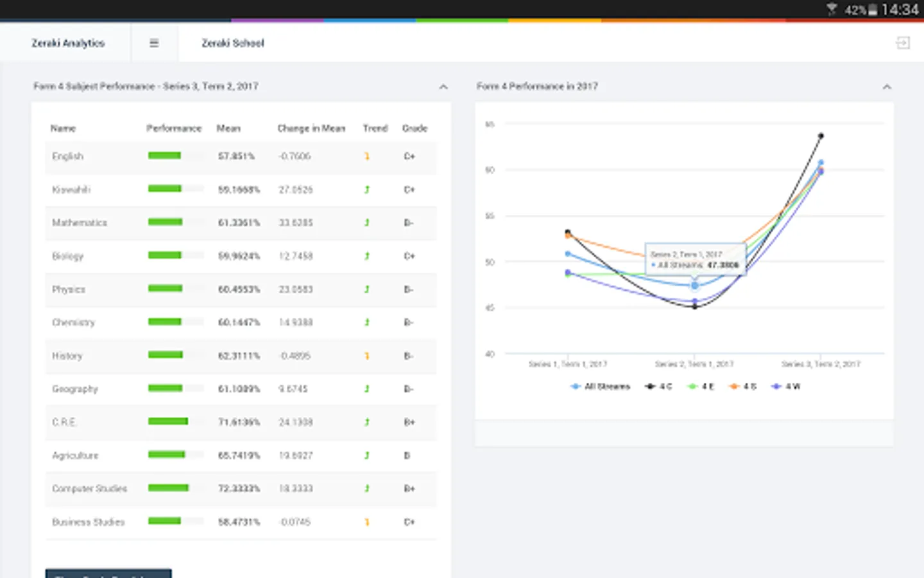Screen dimensions: 924x578
Task: Toggle the 4 W legend series
Action: (x=785, y=387)
